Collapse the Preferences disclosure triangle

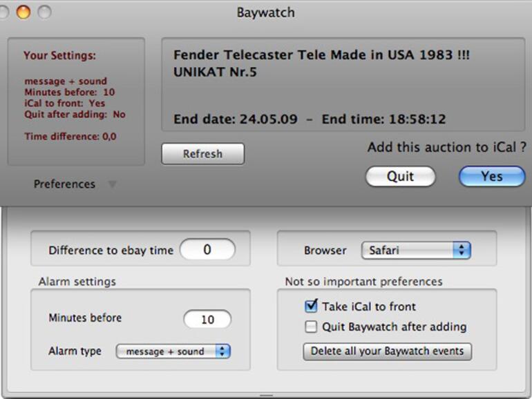(112, 184)
